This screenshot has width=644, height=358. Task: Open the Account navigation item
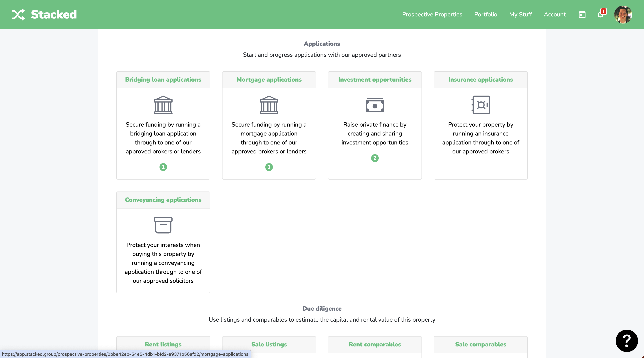(x=555, y=15)
